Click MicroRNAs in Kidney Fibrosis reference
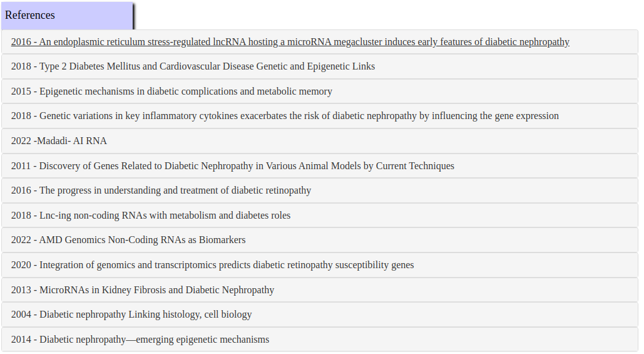644x354 pixels. [143, 290]
